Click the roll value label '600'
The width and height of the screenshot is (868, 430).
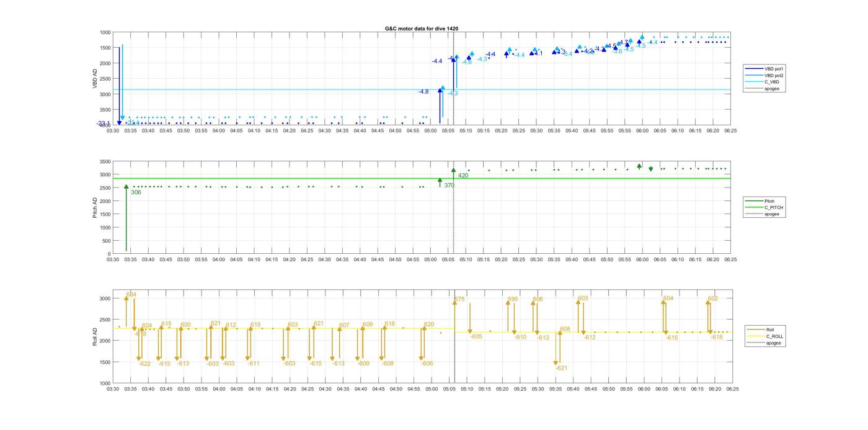(x=186, y=325)
